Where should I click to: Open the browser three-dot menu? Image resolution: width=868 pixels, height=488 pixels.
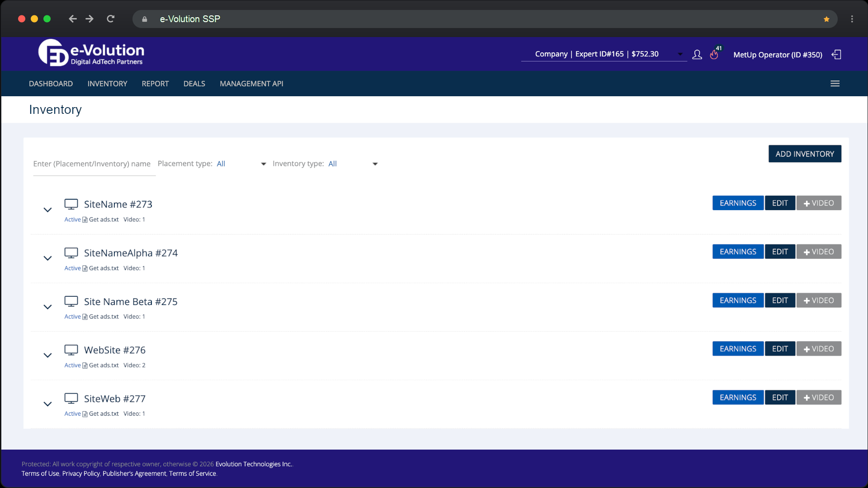pyautogui.click(x=852, y=19)
